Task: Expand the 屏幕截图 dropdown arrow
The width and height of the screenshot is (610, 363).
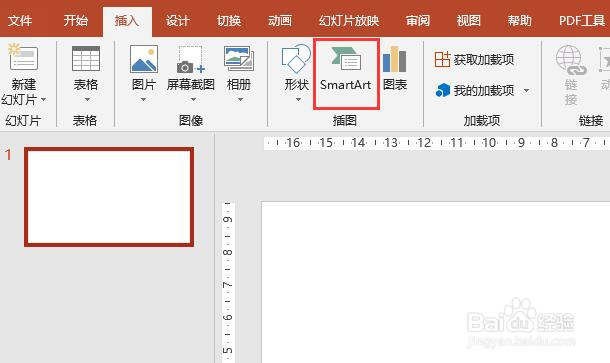Action: tap(193, 100)
